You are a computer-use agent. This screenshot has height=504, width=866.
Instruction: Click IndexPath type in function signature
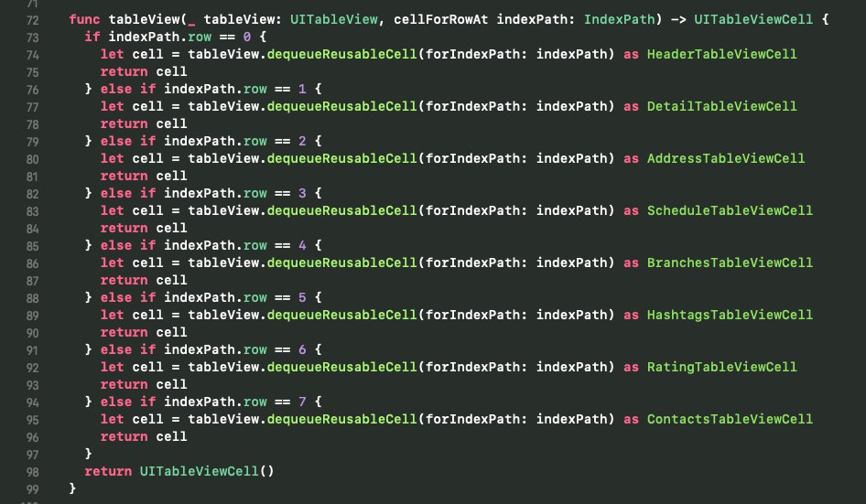pos(619,19)
